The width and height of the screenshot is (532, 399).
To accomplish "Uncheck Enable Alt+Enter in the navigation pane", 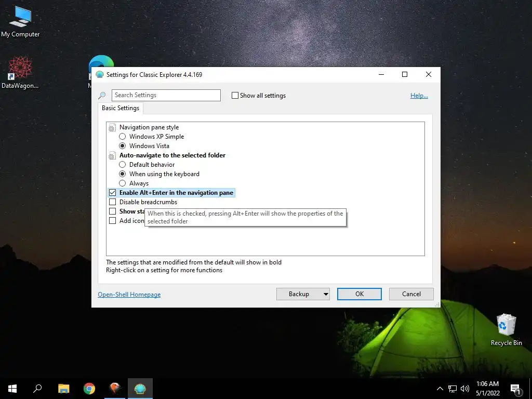I will point(112,193).
